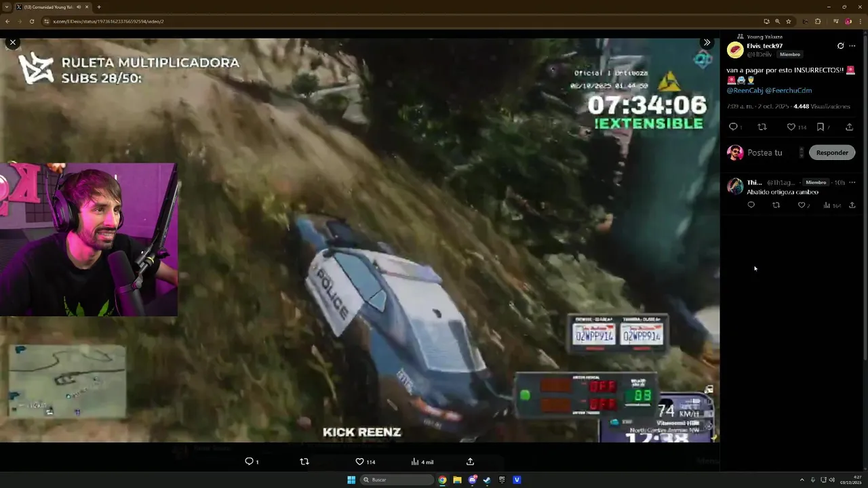
Task: Open the Chrome three-dot menu
Action: [x=860, y=21]
